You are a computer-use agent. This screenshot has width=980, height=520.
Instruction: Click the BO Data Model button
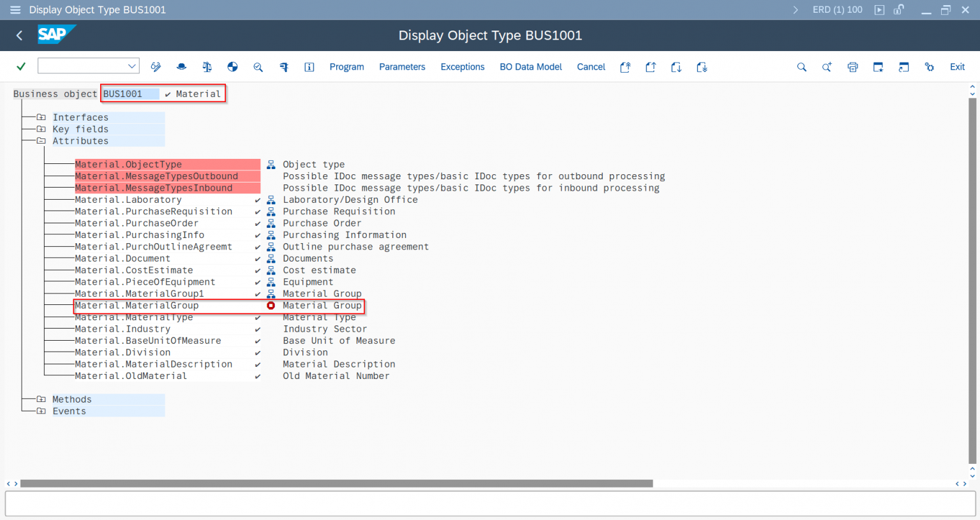(530, 67)
